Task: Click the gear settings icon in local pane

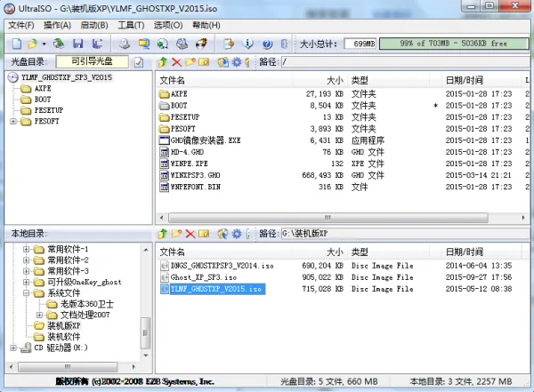Action: [237, 234]
